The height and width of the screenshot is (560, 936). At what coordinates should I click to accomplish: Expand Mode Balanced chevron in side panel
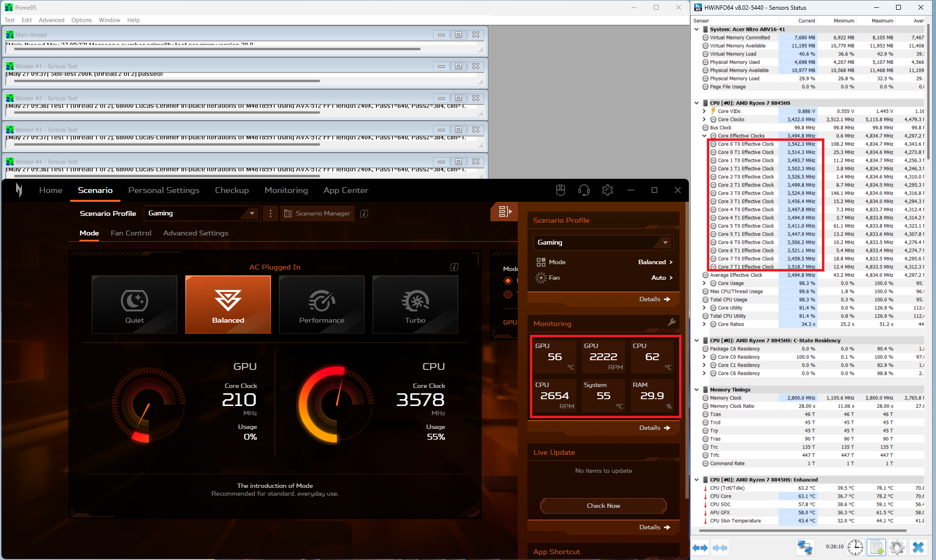point(671,262)
